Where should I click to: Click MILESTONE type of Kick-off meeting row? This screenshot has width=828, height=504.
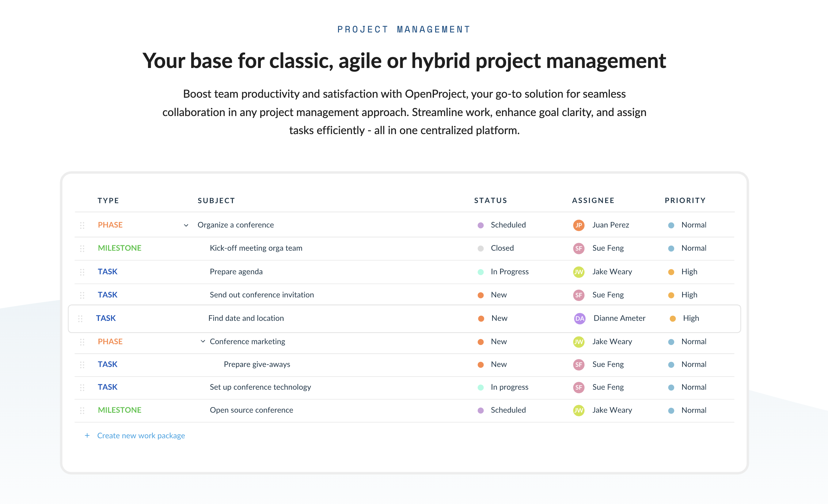[x=119, y=248]
